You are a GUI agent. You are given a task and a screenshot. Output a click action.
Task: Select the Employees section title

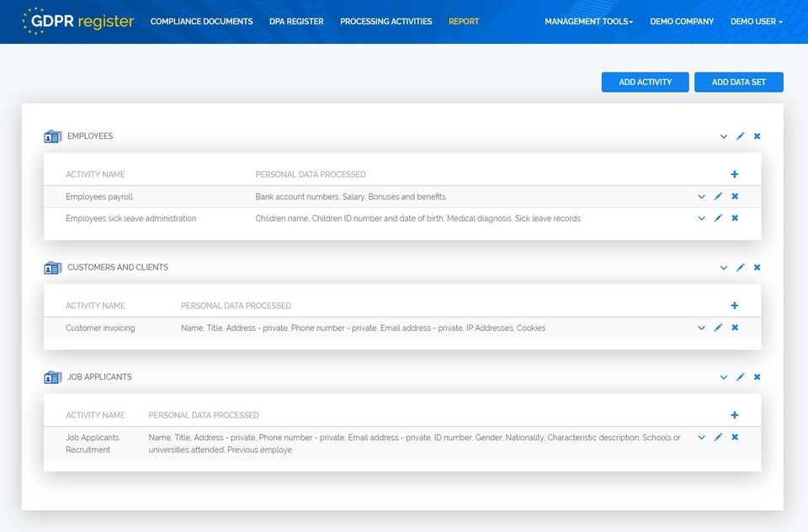pyautogui.click(x=90, y=136)
